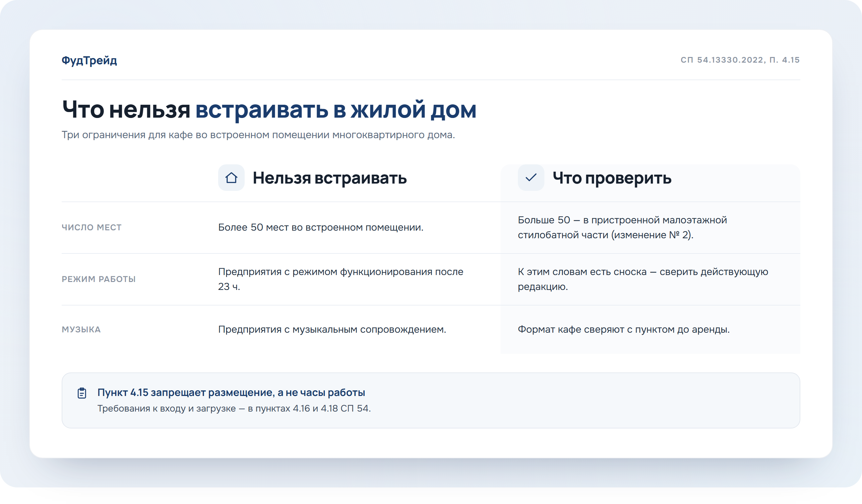This screenshot has width=862, height=504.
Task: Click the ЧИСЛО МЕСТ row label
Action: 92,227
